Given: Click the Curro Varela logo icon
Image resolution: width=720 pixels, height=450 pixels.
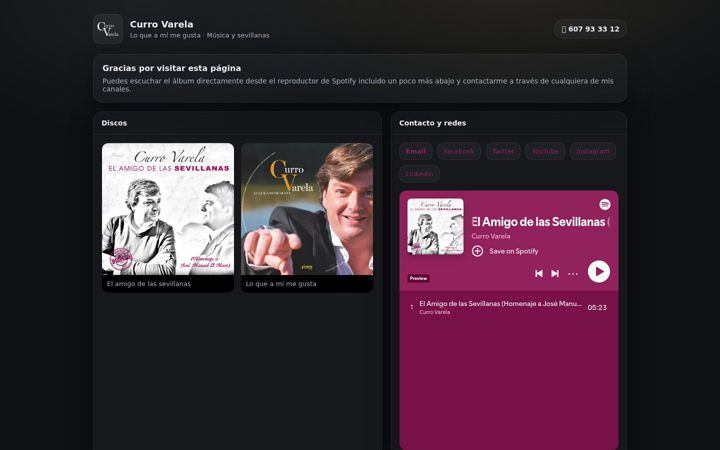Looking at the screenshot, I should click(x=108, y=29).
